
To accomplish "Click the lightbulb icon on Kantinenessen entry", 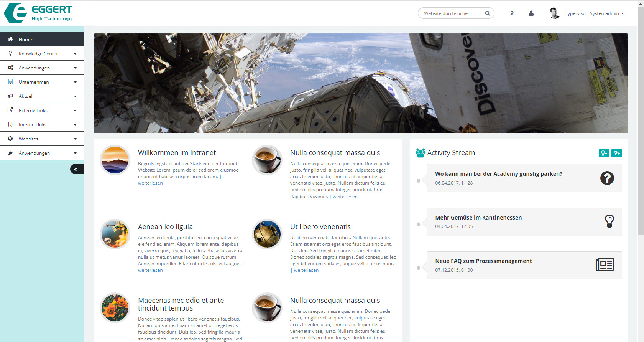I will [609, 221].
